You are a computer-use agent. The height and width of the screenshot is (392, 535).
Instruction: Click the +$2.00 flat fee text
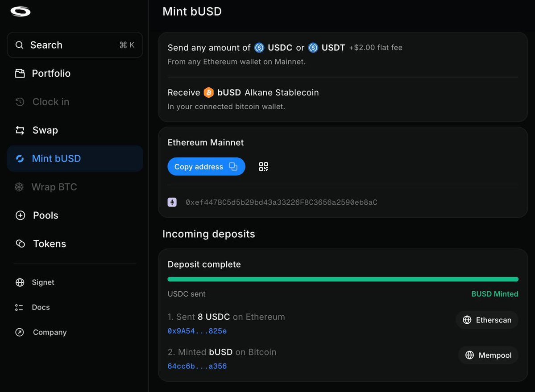pyautogui.click(x=376, y=47)
